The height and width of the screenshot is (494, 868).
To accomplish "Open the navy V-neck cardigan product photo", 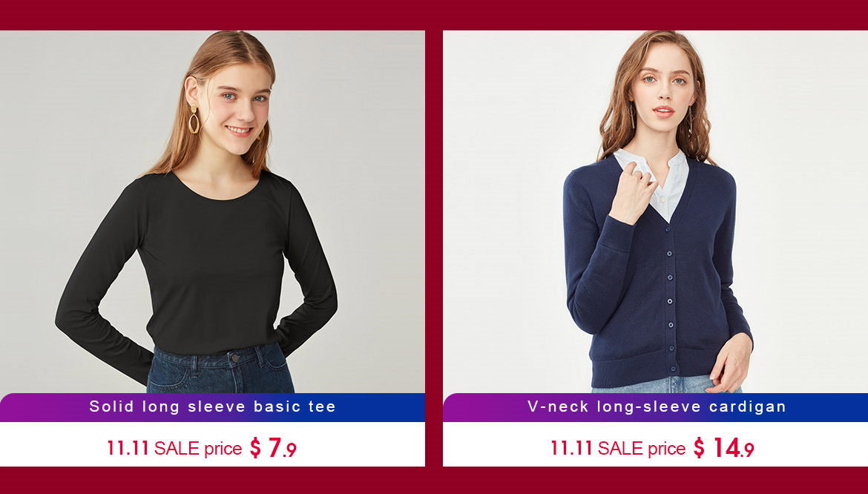I will click(655, 211).
